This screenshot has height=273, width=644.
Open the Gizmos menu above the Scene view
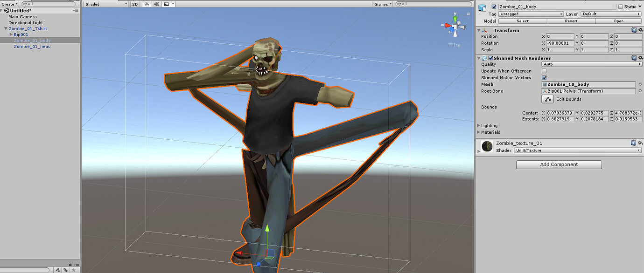click(x=382, y=4)
